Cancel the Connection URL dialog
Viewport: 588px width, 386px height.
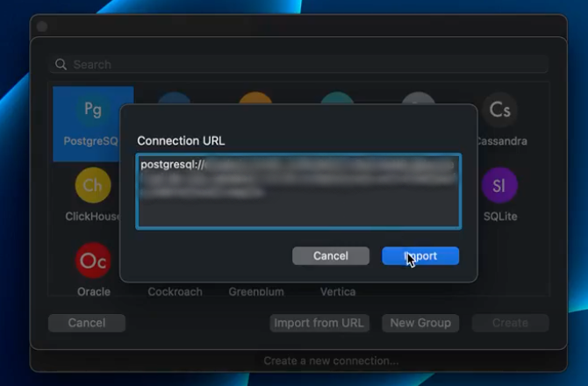click(331, 256)
